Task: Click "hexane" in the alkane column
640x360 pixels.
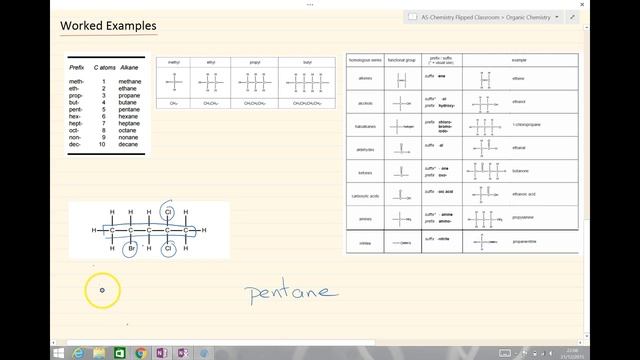Action: click(x=128, y=116)
